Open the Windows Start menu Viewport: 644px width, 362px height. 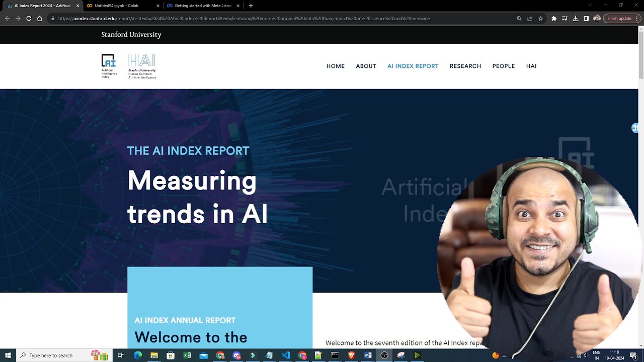(x=8, y=355)
